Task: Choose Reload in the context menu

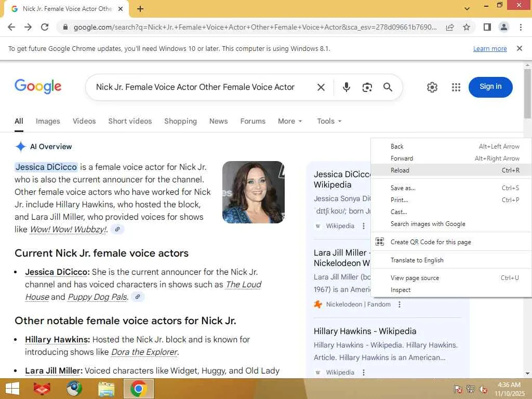Action: (x=451, y=170)
